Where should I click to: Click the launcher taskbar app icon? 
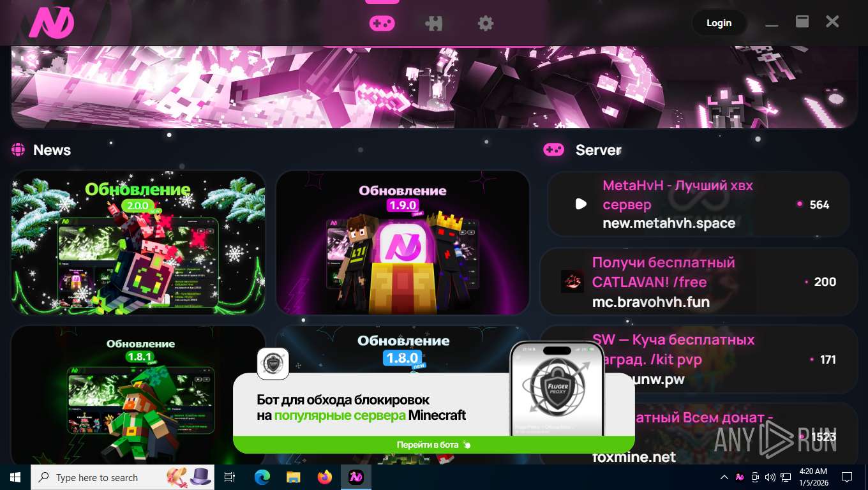click(355, 477)
